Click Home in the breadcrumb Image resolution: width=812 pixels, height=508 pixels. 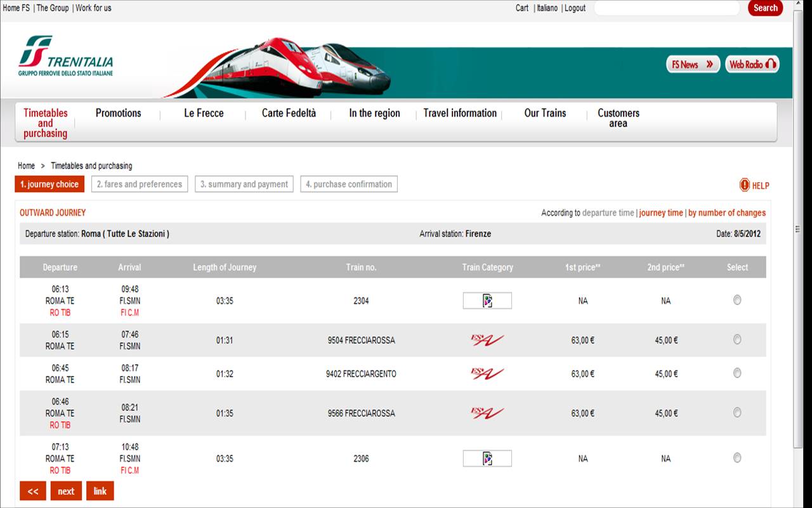pos(26,166)
